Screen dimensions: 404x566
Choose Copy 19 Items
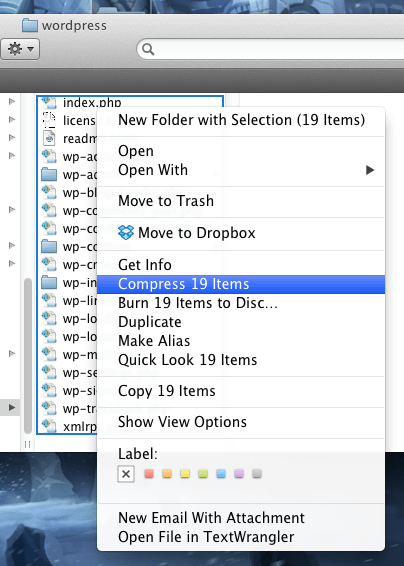(241, 391)
